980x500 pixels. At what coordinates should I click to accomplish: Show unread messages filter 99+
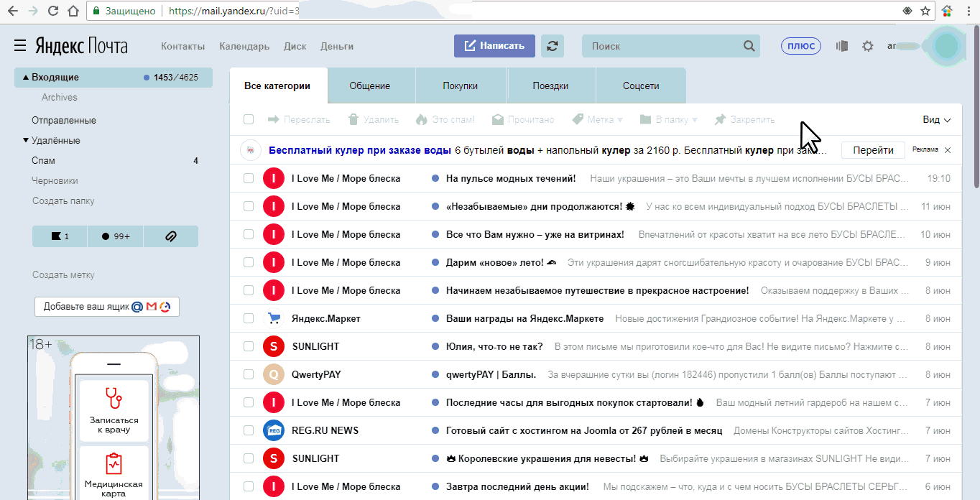point(115,236)
